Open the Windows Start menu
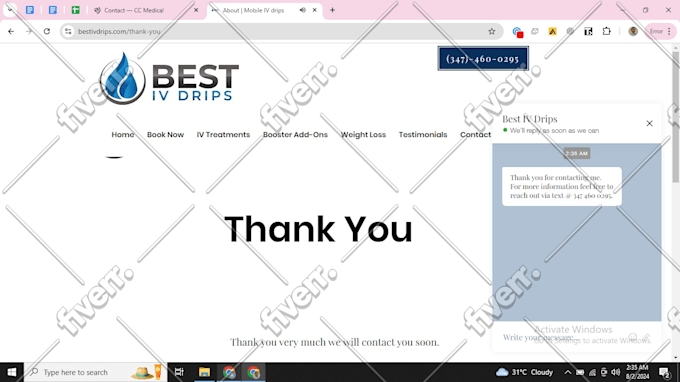 tap(12, 372)
